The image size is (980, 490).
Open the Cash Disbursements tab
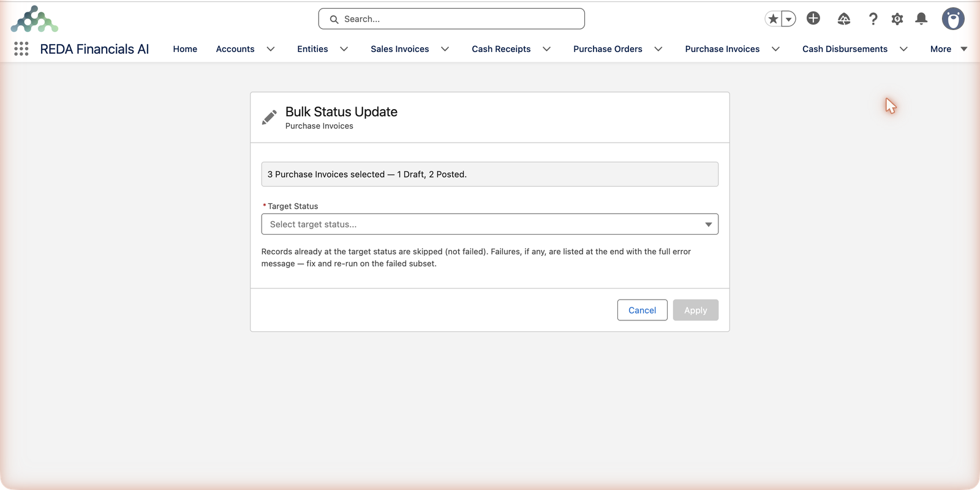(845, 49)
